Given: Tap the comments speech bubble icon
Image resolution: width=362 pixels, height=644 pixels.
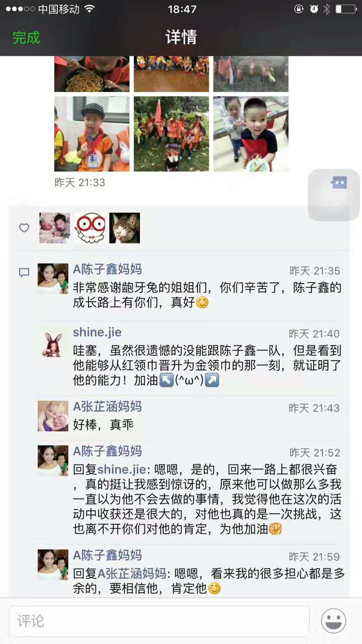Looking at the screenshot, I should (x=24, y=273).
